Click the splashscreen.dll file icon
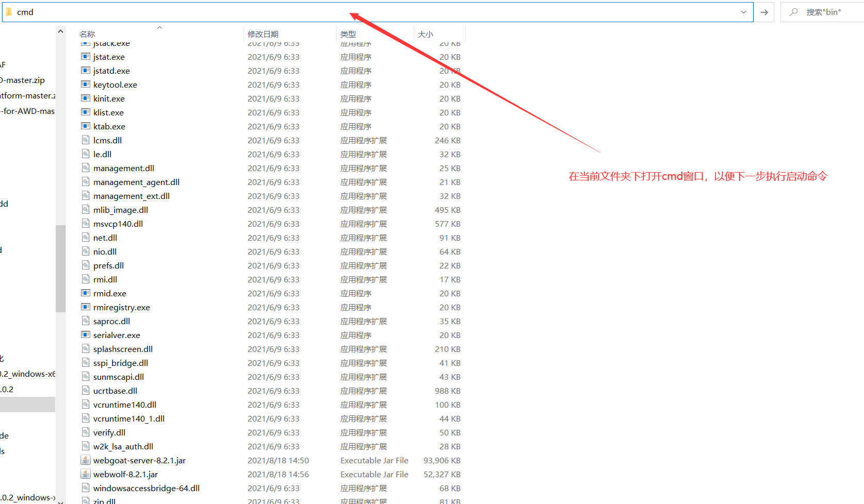864x504 pixels. [x=86, y=349]
